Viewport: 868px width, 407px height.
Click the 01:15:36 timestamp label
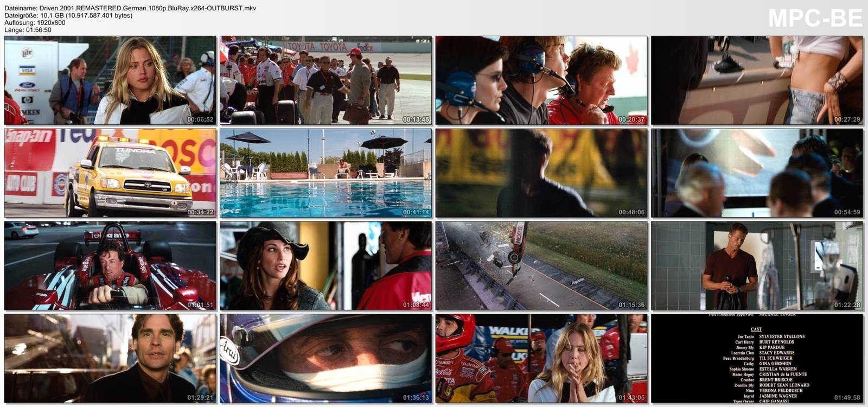coord(631,305)
